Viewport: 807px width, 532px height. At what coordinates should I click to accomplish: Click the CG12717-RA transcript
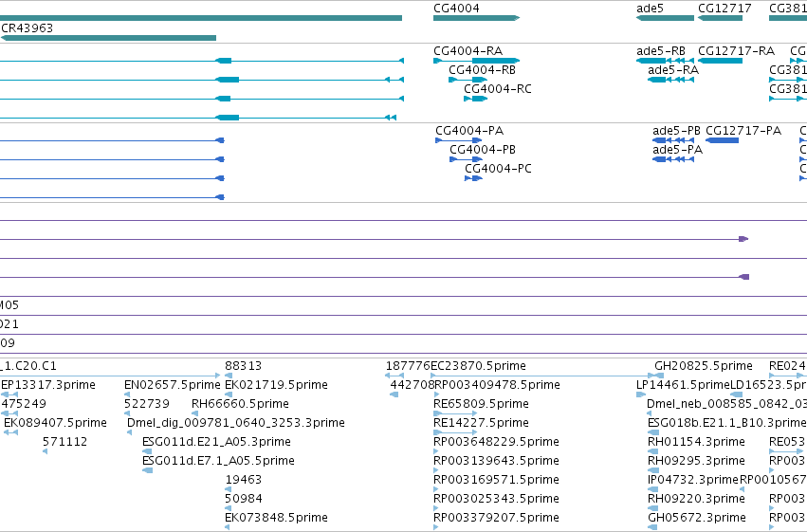[x=720, y=61]
